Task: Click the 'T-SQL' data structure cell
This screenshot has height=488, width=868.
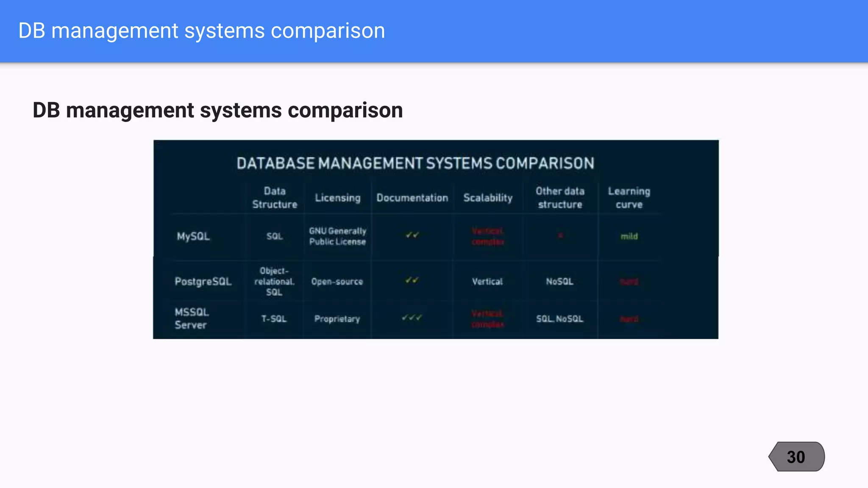Action: [x=274, y=319]
